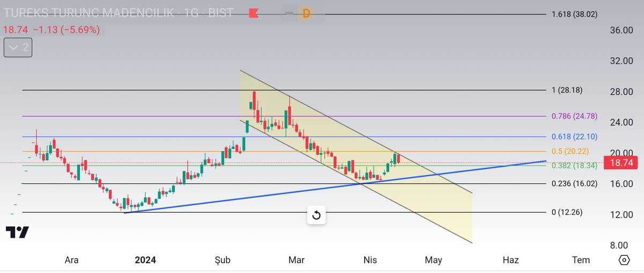Open chart settings hexagon icon
The image size is (644, 273).
coord(624,260)
